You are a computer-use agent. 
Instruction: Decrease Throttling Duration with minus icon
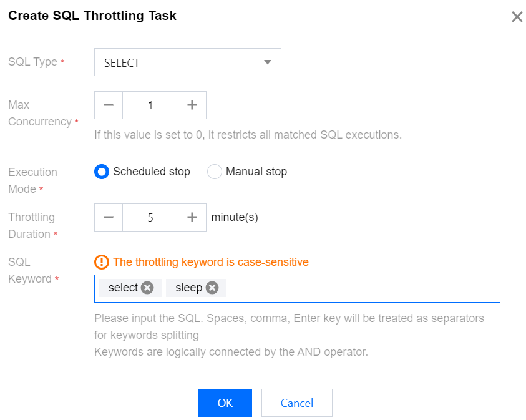point(109,217)
